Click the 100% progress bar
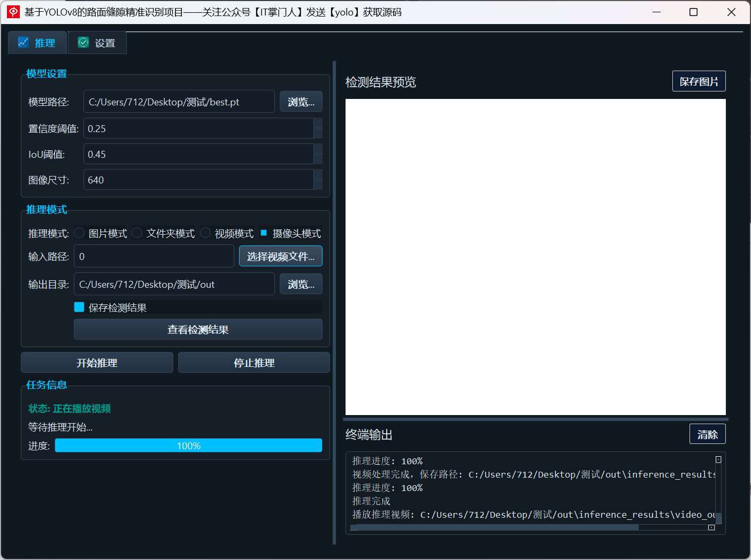The height and width of the screenshot is (560, 751). pyautogui.click(x=188, y=446)
